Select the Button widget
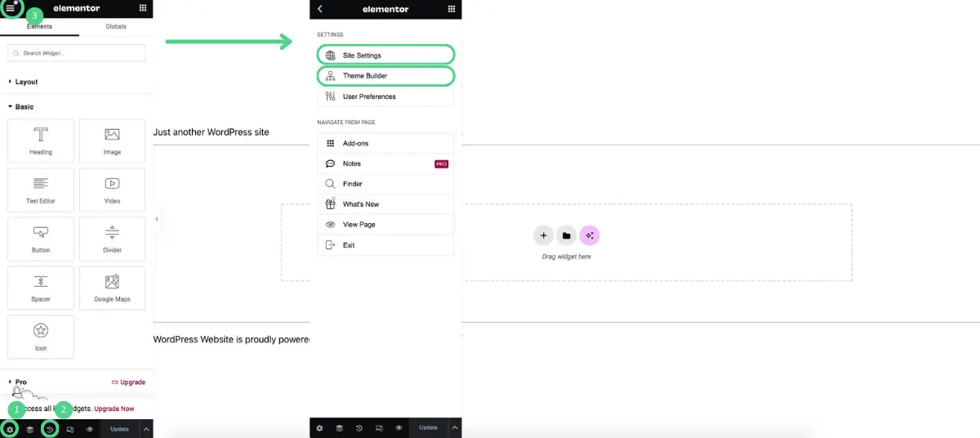980x438 pixels. tap(41, 239)
